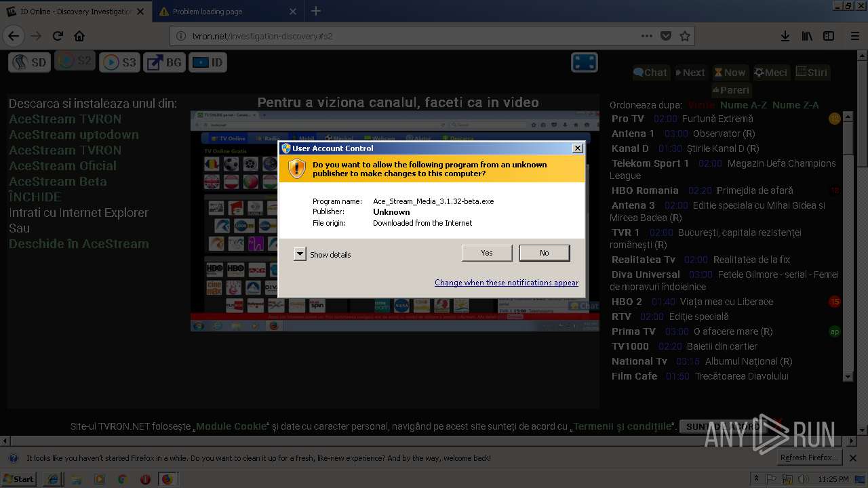Open the Stiri section

812,73
